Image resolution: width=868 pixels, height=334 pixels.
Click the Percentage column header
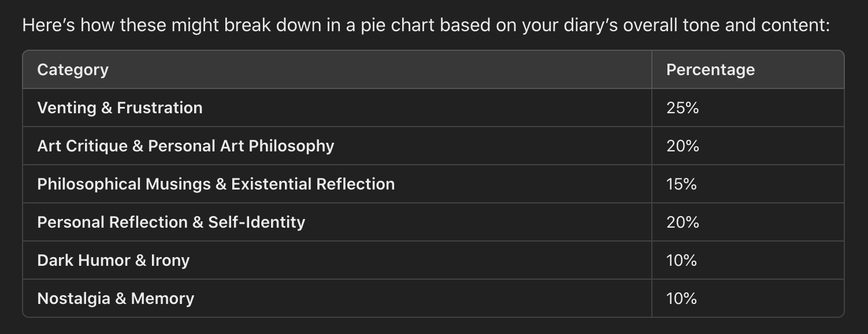tap(748, 69)
